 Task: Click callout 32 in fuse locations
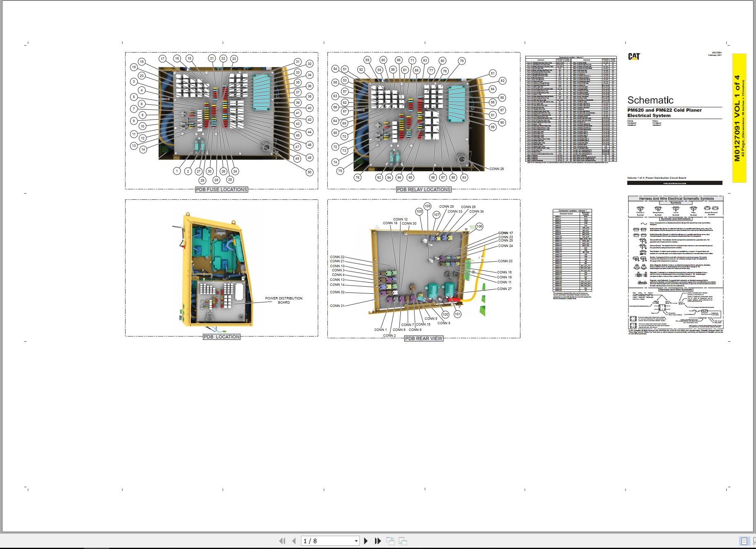[x=309, y=64]
